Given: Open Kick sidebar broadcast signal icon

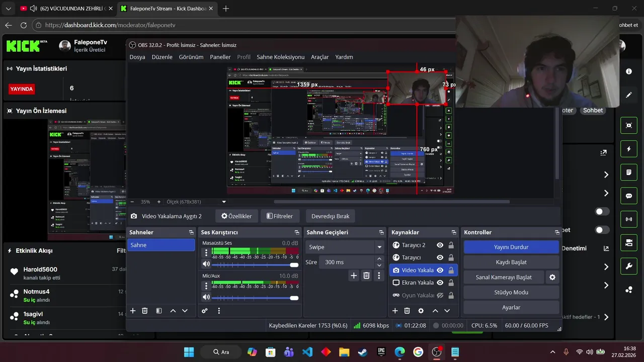Looking at the screenshot, I should coord(629,219).
